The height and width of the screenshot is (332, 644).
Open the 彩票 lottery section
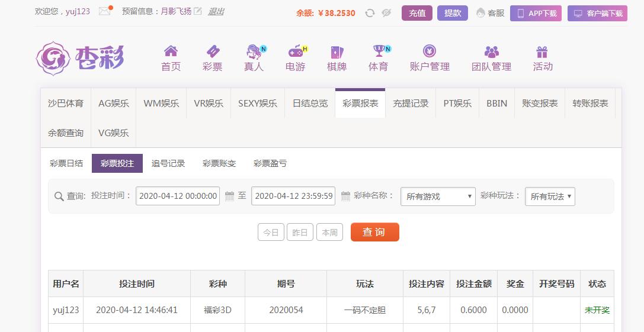tap(212, 58)
